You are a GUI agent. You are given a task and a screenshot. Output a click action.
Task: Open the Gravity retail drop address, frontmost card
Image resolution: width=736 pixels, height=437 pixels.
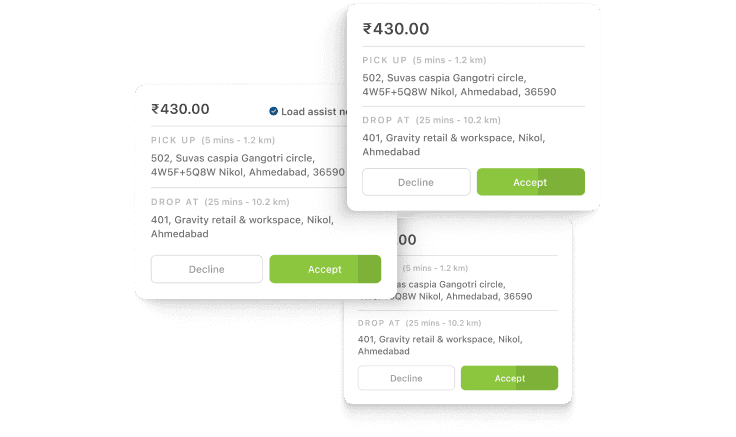[x=453, y=145]
